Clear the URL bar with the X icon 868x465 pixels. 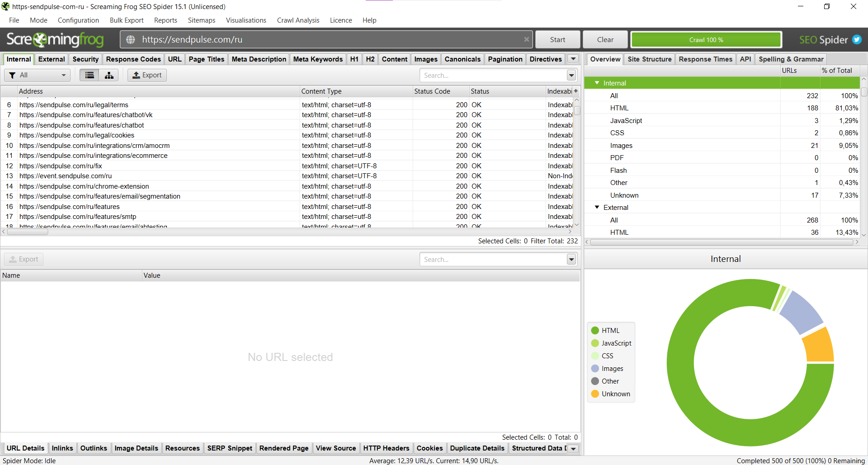pyautogui.click(x=526, y=40)
